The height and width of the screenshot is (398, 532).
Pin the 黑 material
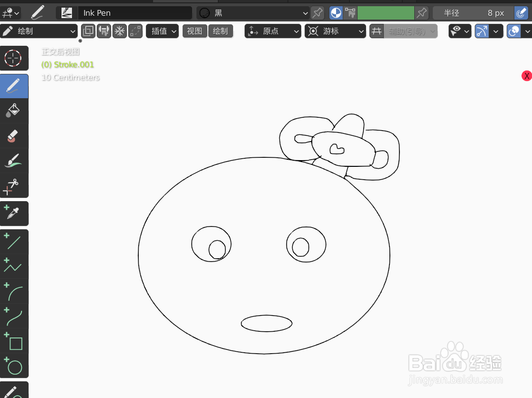(317, 13)
